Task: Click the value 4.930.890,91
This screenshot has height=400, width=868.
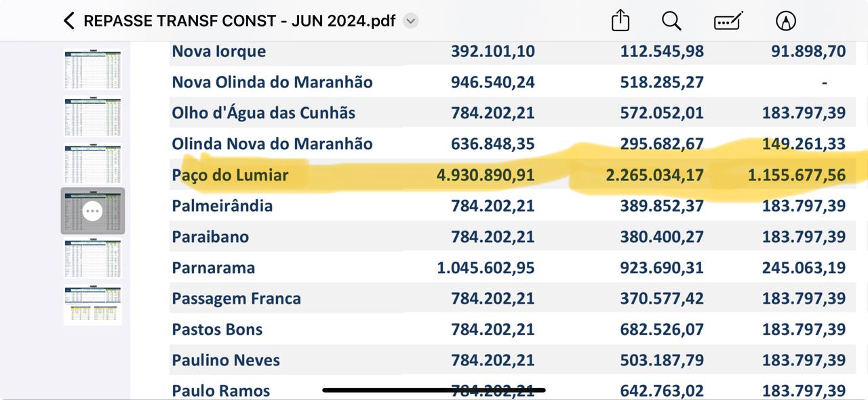Action: coord(486,175)
